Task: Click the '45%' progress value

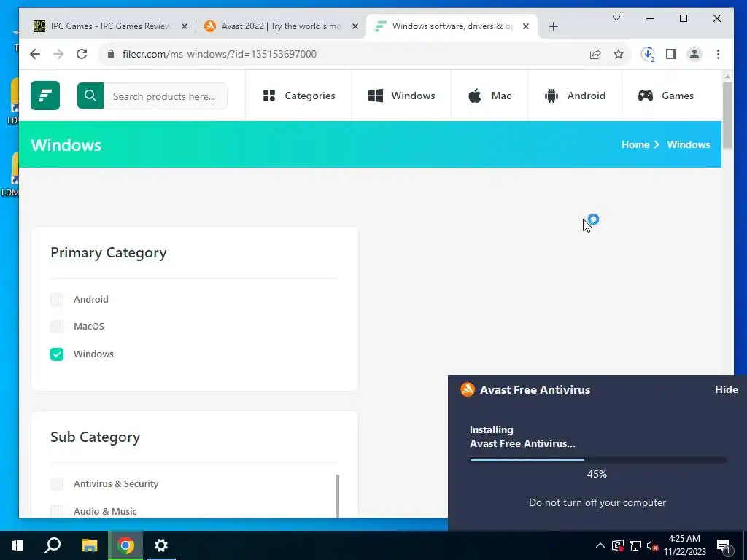Action: pyautogui.click(x=597, y=474)
